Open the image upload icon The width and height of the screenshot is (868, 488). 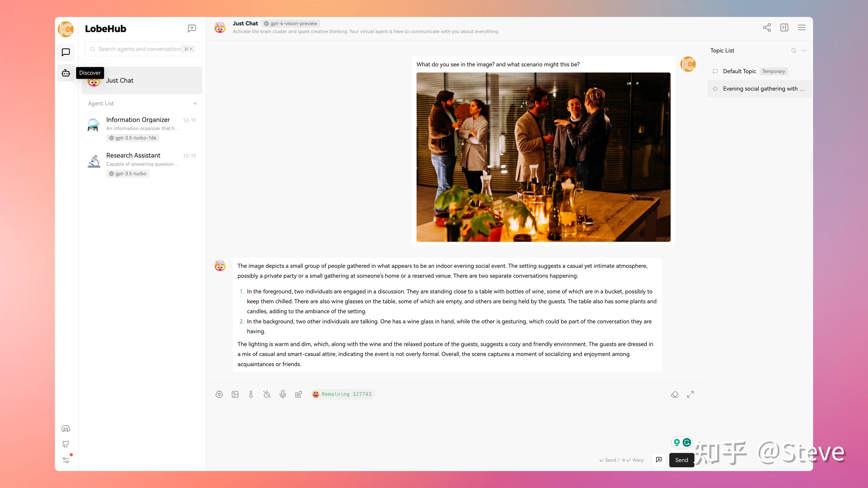[x=235, y=394]
